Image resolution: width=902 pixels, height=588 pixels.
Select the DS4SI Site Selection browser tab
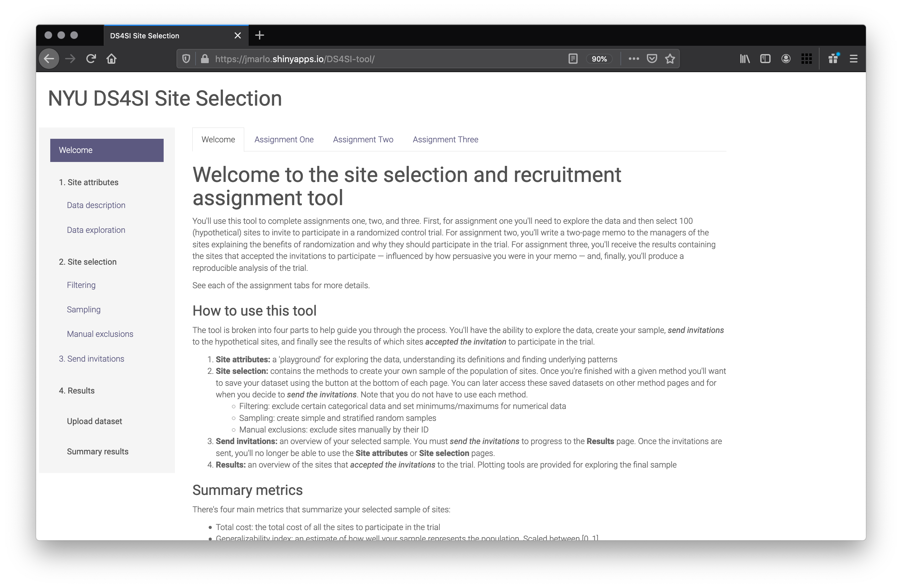(x=176, y=35)
